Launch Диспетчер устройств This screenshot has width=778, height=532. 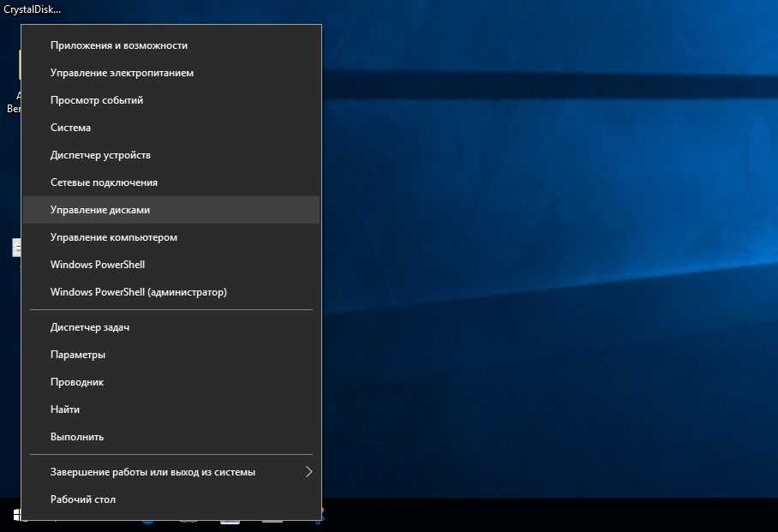click(100, 155)
